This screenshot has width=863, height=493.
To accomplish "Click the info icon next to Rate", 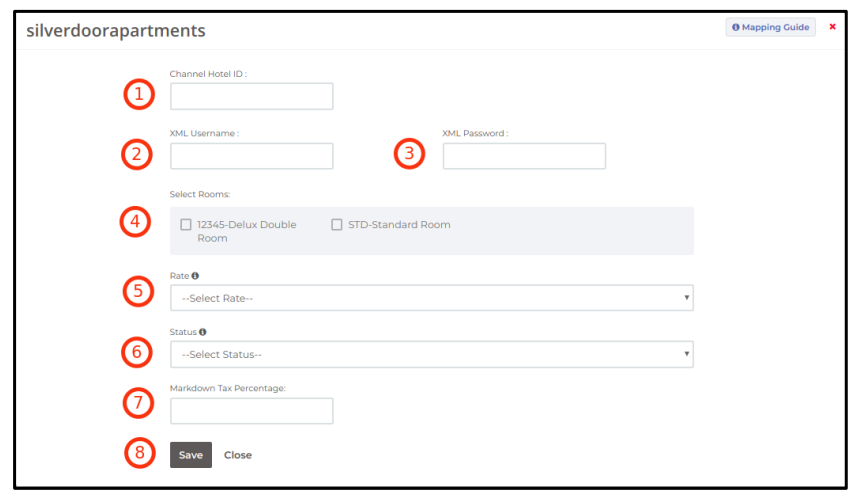I will tap(195, 276).
